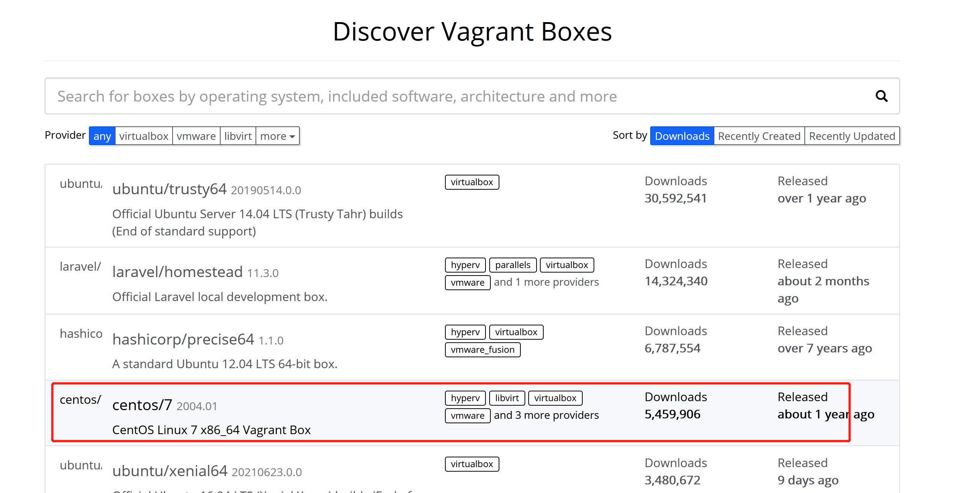Open the centos/7 box
This screenshot has width=980, height=493.
click(x=142, y=405)
